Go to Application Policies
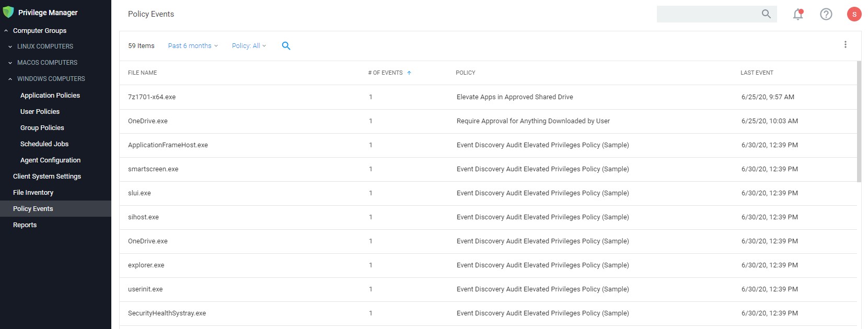Image resolution: width=868 pixels, height=329 pixels. (x=50, y=96)
